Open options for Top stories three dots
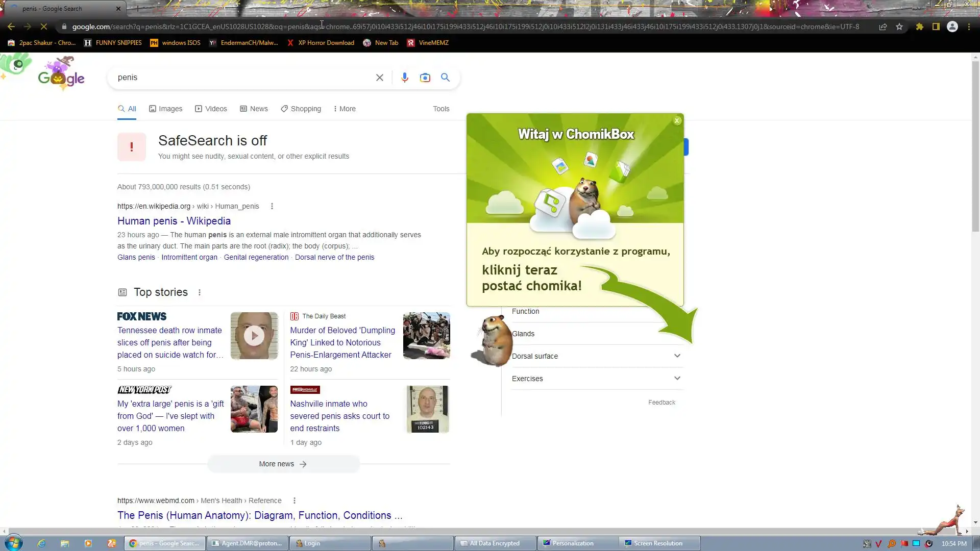This screenshot has width=980, height=551. point(200,292)
